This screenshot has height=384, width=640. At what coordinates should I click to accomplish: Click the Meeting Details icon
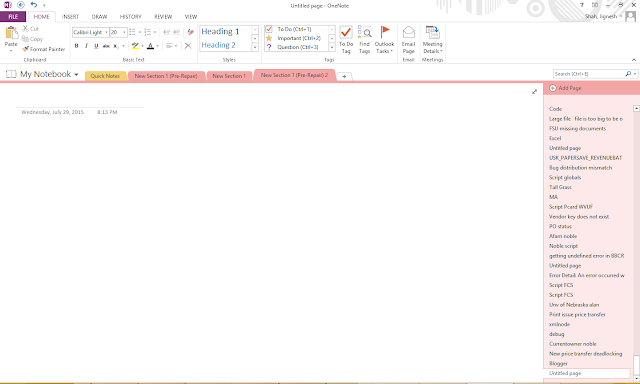[x=432, y=32]
